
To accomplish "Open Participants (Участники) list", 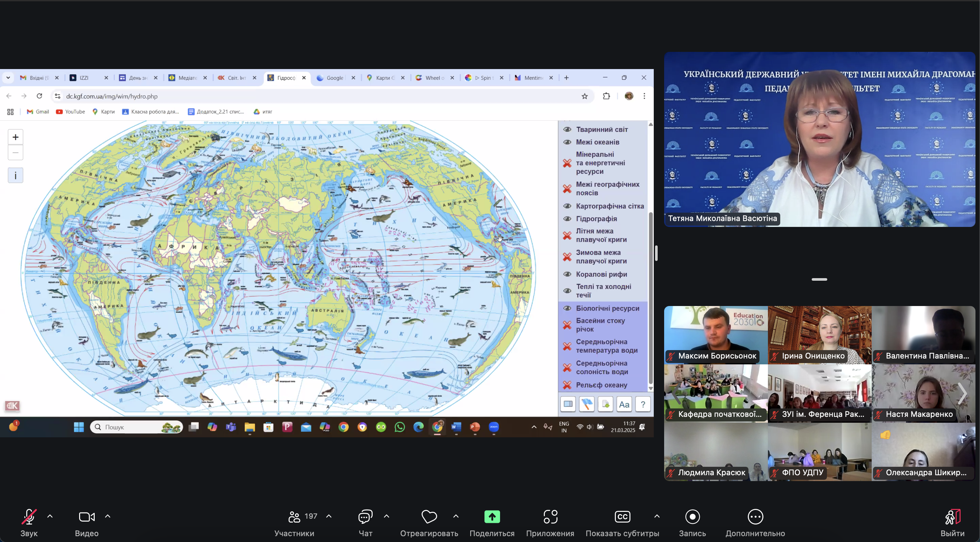I will tap(294, 517).
